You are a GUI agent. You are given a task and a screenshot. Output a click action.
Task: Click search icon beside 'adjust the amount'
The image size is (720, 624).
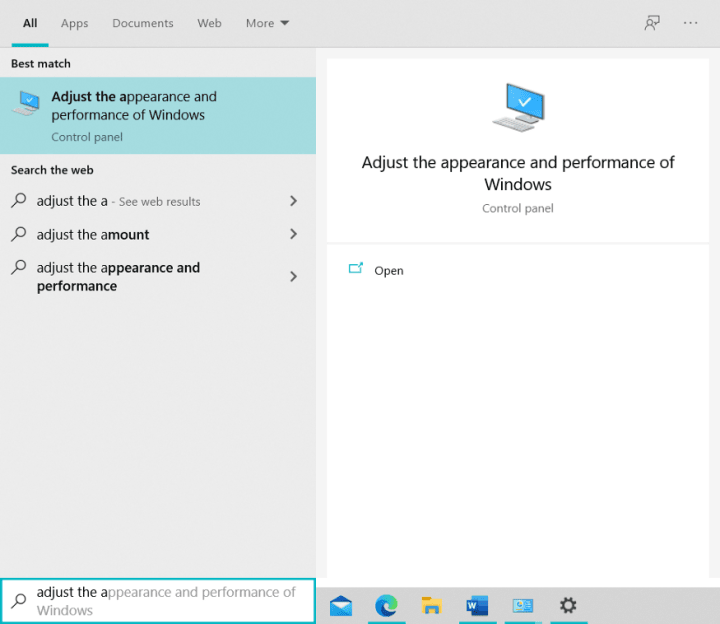coord(19,234)
